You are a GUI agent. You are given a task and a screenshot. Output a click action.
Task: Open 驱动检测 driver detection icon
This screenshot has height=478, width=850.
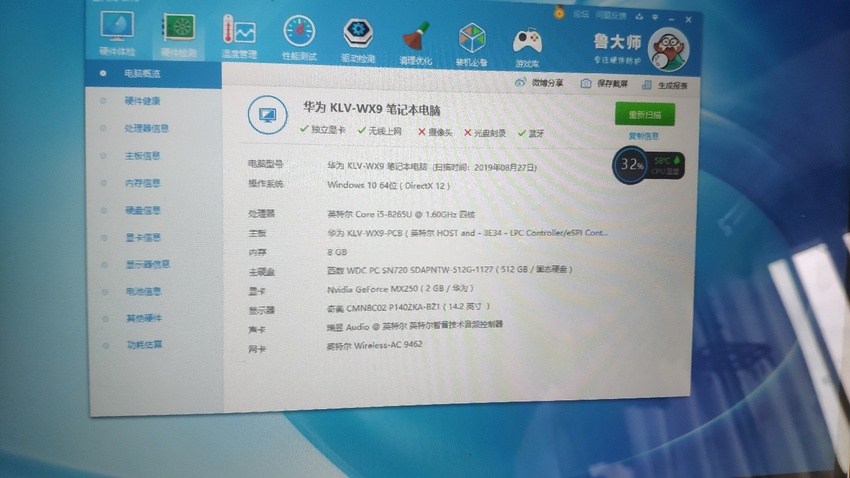pyautogui.click(x=358, y=40)
